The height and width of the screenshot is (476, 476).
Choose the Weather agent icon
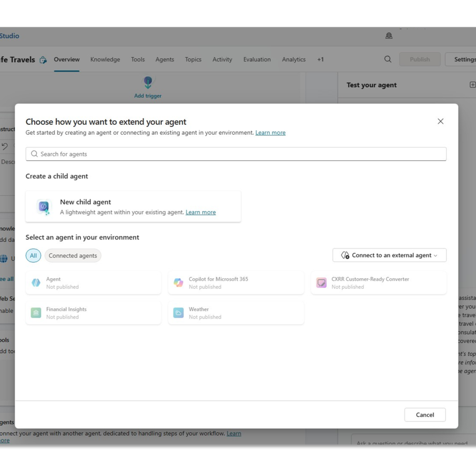point(179,313)
